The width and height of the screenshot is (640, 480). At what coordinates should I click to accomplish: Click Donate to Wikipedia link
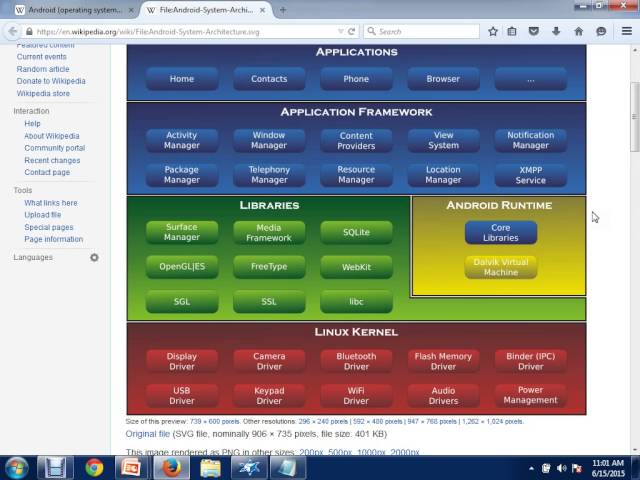(x=51, y=81)
